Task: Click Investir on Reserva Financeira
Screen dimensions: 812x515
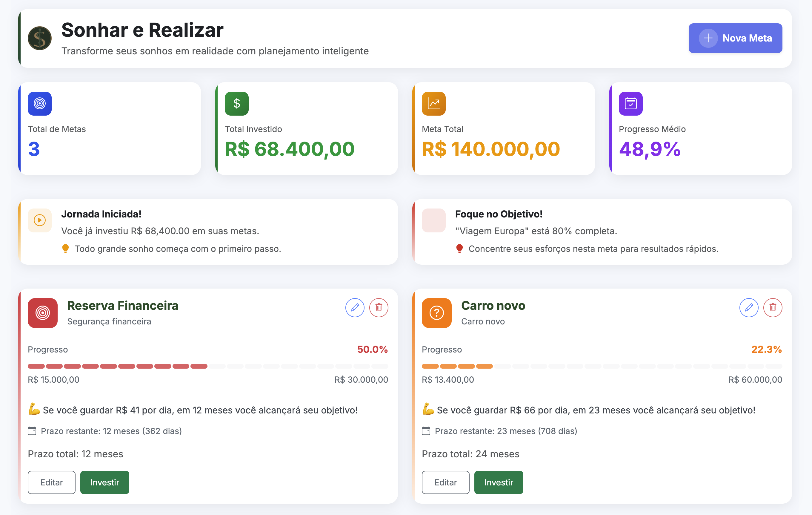Action: pos(104,482)
